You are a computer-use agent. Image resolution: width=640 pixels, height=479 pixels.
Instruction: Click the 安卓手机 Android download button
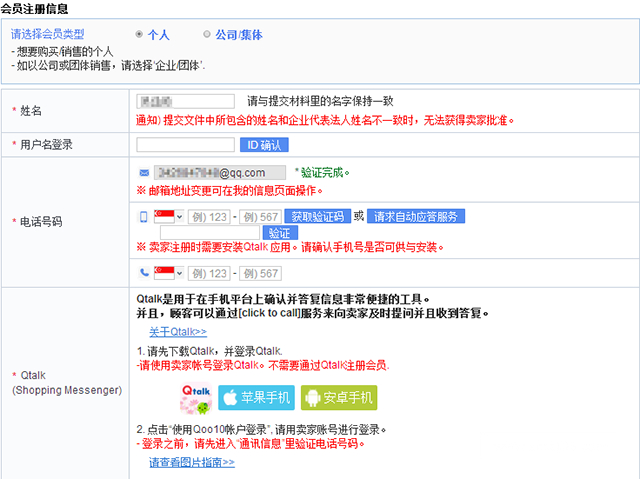click(x=339, y=398)
